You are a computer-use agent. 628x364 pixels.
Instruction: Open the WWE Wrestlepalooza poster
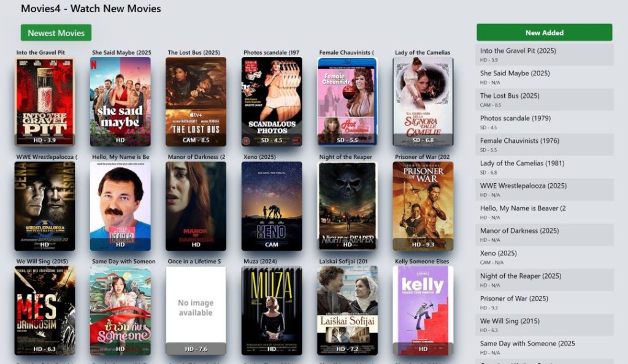pyautogui.click(x=44, y=207)
